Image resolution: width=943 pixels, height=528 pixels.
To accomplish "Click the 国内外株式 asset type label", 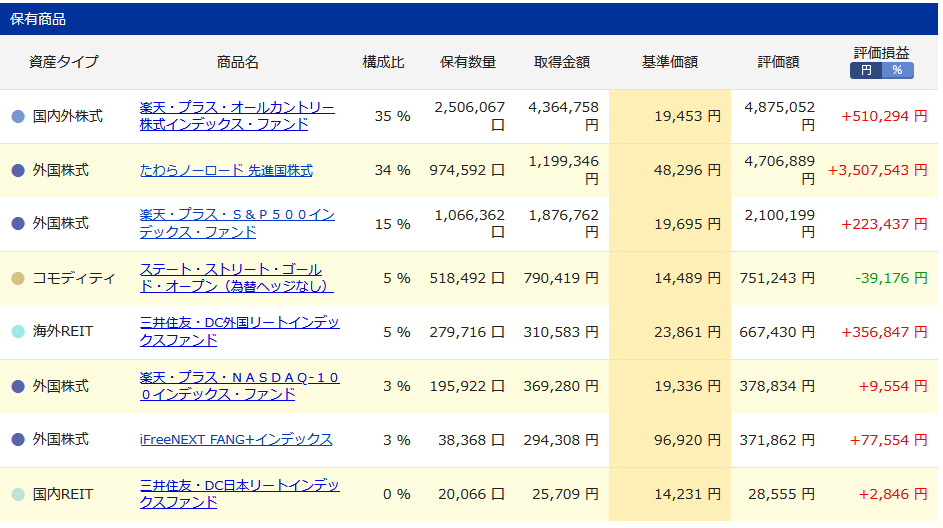I will coord(67,116).
